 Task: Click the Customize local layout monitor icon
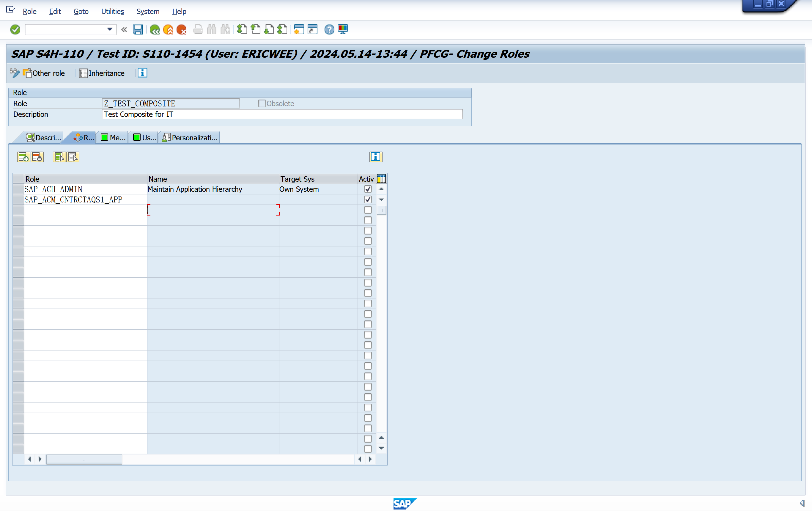tap(343, 30)
